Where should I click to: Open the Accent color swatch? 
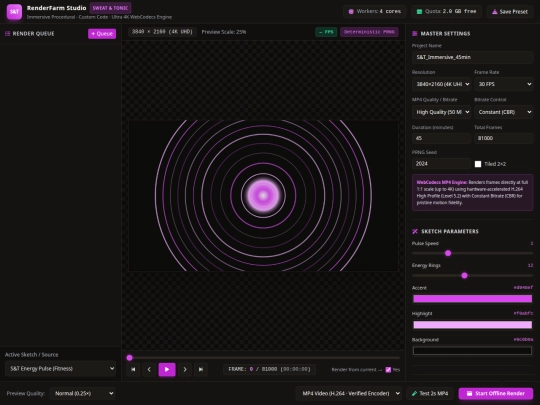coord(472,299)
